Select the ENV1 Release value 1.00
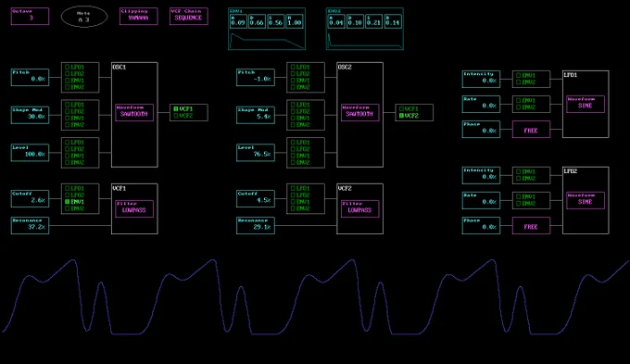The image size is (630, 364). tap(295, 21)
